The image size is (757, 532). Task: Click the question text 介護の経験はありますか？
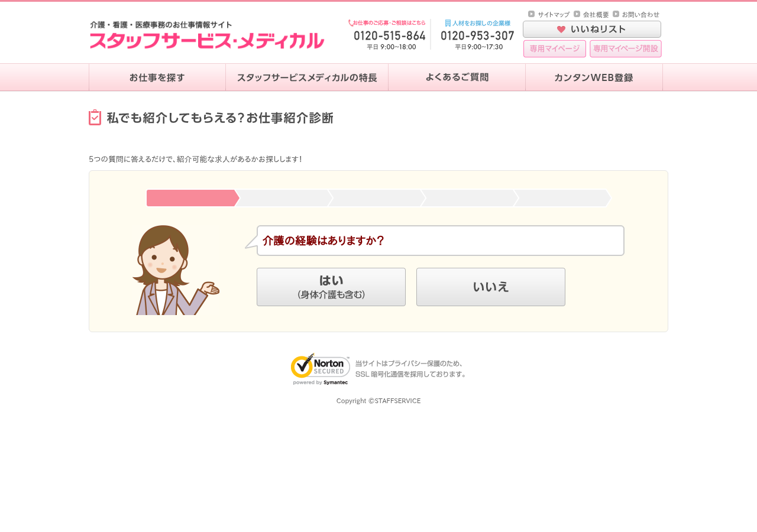pos(323,241)
